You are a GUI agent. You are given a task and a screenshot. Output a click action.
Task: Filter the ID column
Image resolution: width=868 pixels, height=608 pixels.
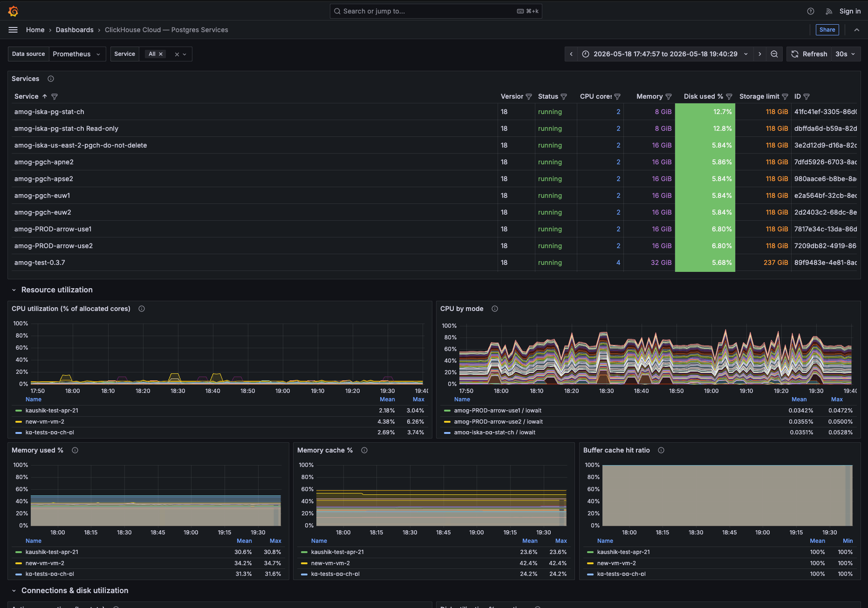tap(806, 96)
